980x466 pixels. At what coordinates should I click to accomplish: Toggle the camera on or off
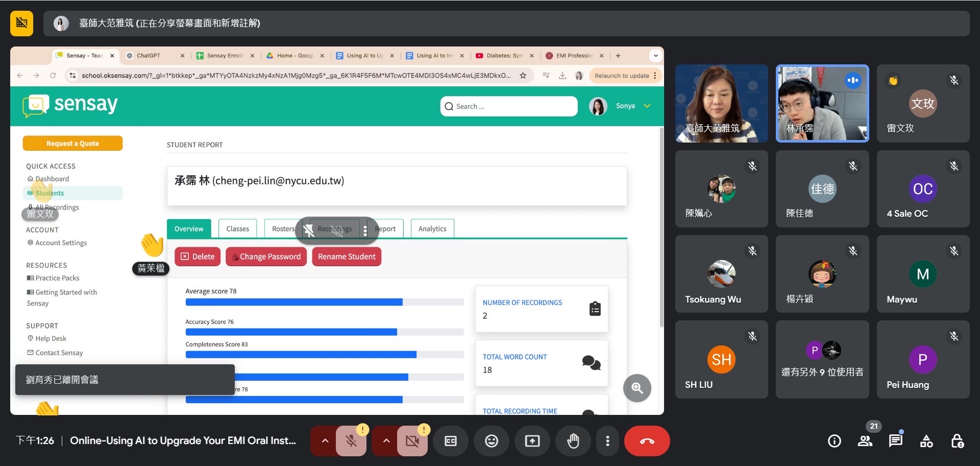[x=412, y=441]
